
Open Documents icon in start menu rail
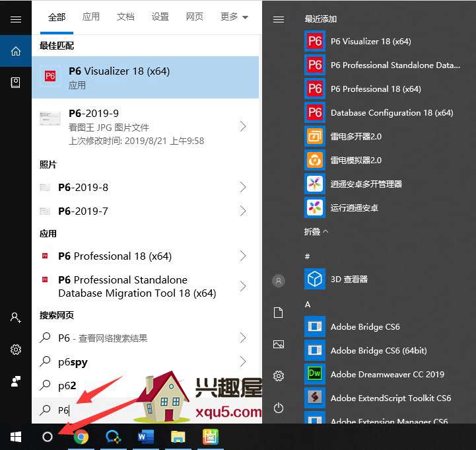(279, 313)
